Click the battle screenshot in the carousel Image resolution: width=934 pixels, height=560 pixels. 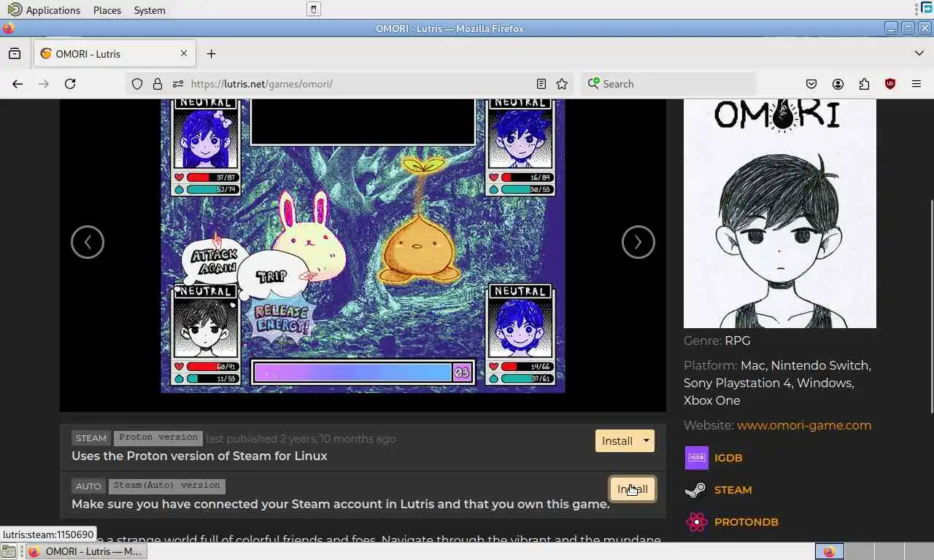click(x=363, y=246)
